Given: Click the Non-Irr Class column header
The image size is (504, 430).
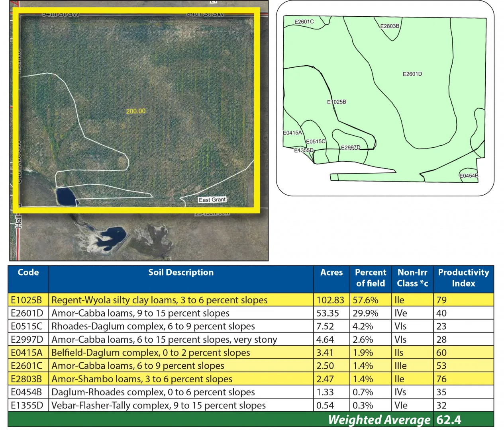Looking at the screenshot, I should pyautogui.click(x=412, y=278).
